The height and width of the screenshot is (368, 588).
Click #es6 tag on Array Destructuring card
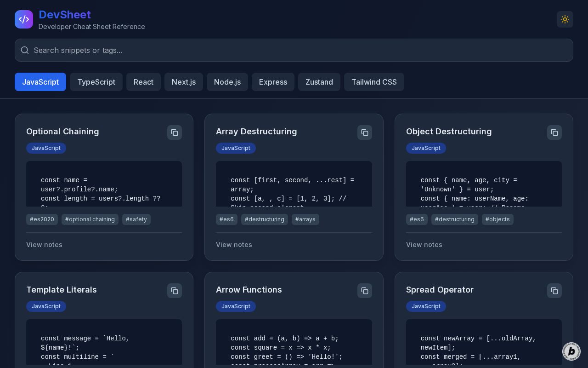226,219
